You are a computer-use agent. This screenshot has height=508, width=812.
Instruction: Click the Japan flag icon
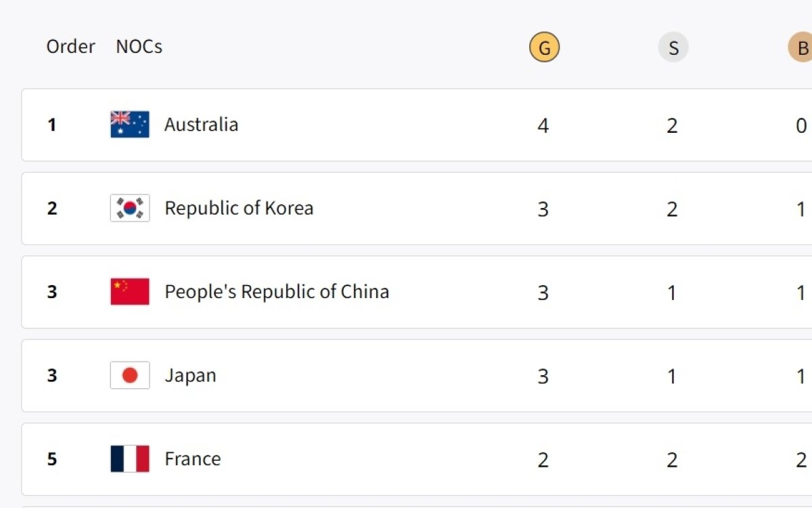[130, 375]
